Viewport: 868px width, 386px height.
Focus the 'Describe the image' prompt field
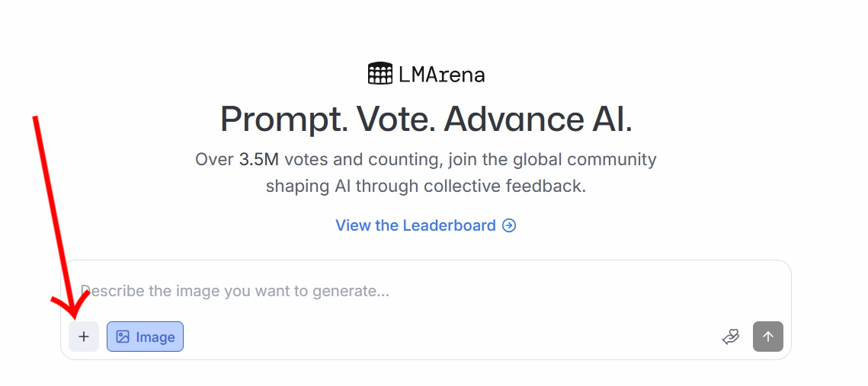tap(426, 291)
